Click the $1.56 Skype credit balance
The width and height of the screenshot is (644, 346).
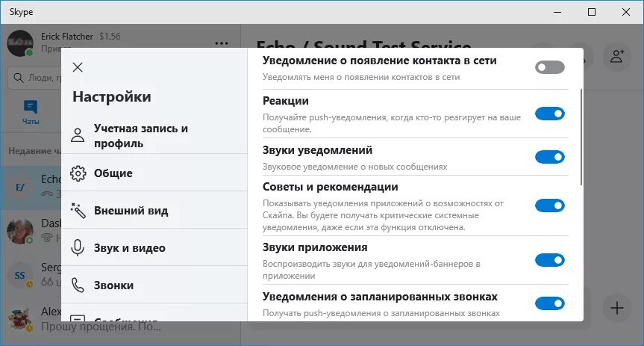[x=110, y=37]
